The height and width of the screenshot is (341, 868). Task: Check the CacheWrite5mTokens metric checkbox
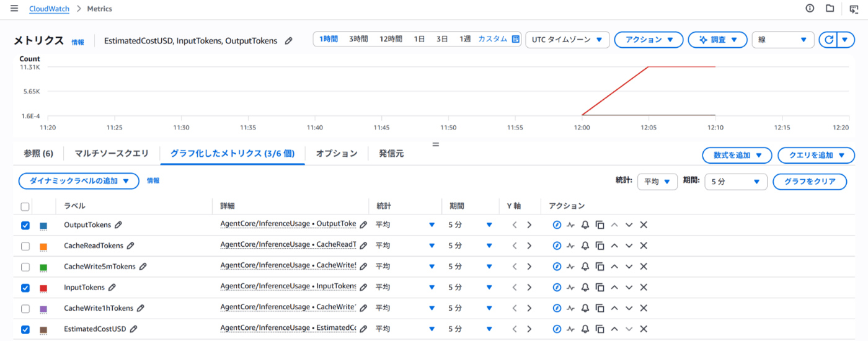[x=25, y=267]
